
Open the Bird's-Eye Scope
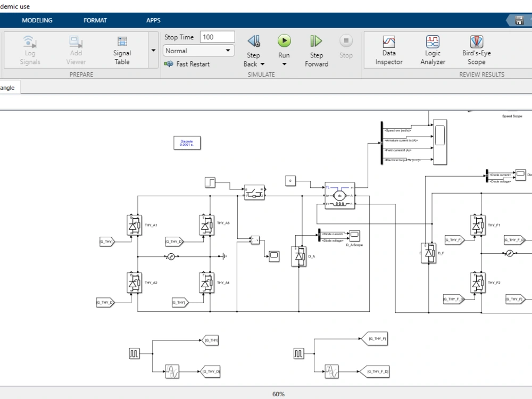(476, 48)
